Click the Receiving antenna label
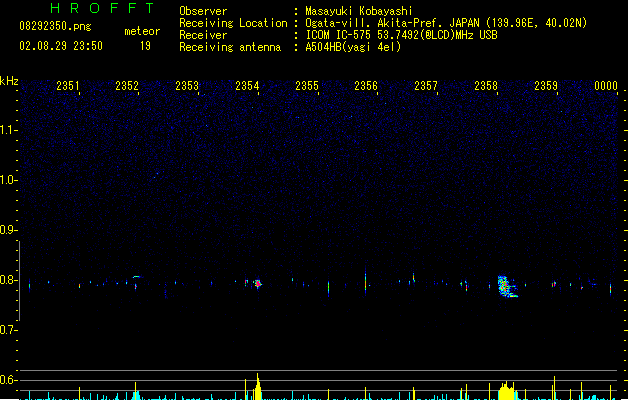The height and width of the screenshot is (400, 629). click(230, 47)
